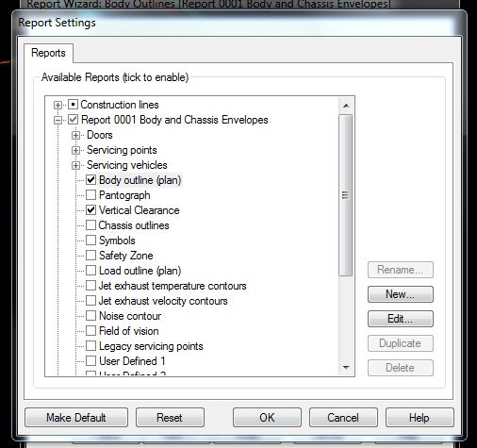Expand the Construction lines tree node
Screen dimensions: 477x448
pos(58,105)
